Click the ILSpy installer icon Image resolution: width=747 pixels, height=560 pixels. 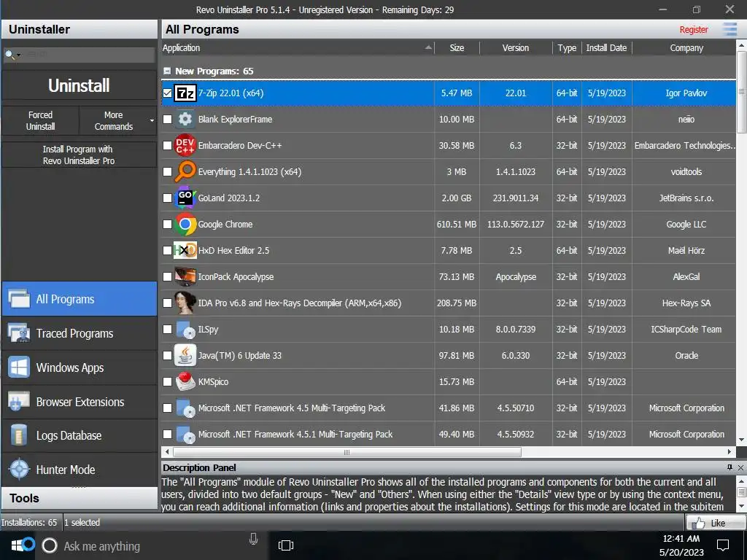pos(185,329)
